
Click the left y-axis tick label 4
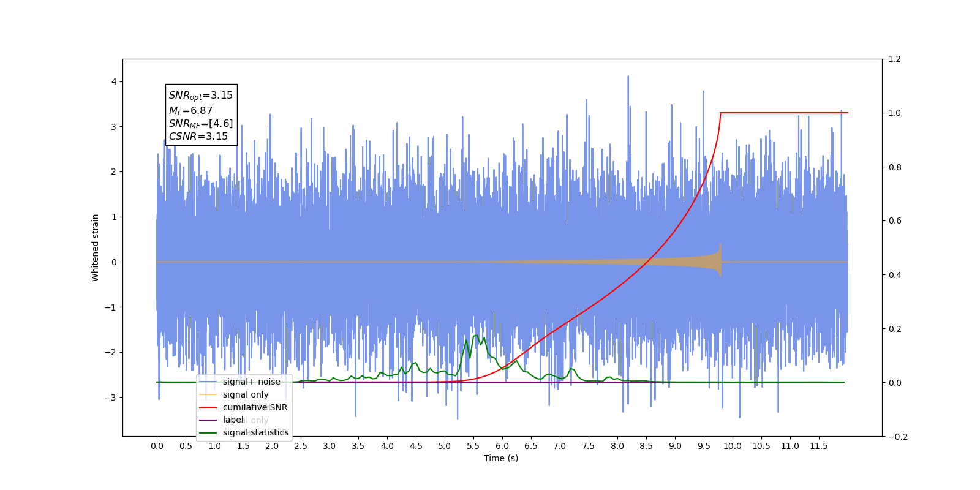point(114,81)
